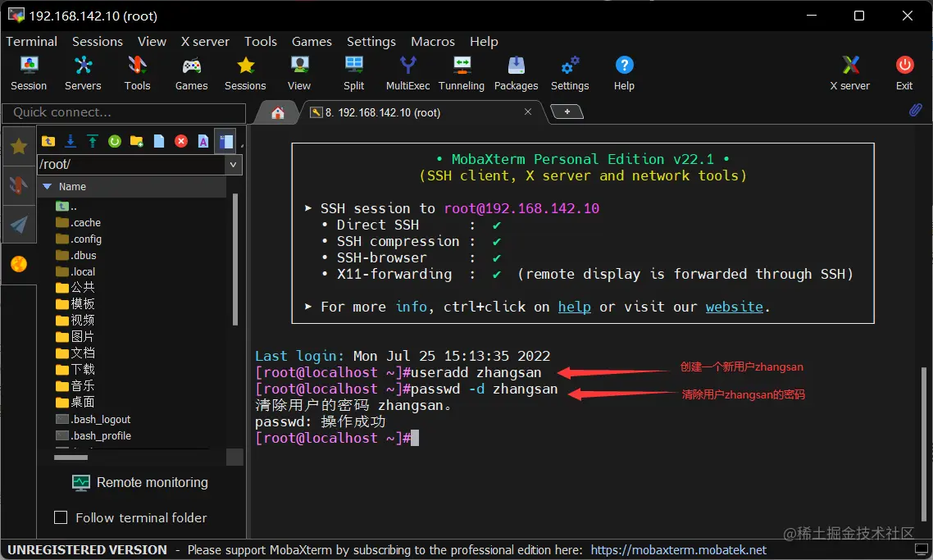933x560 pixels.
Task: Select the 桌面 folder
Action: coord(75,403)
